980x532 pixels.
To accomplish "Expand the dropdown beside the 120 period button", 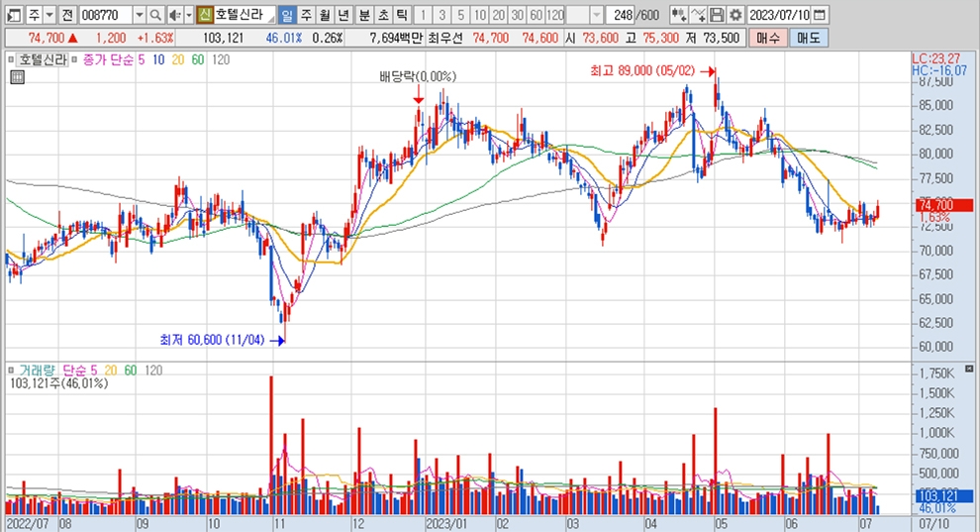I will [596, 15].
